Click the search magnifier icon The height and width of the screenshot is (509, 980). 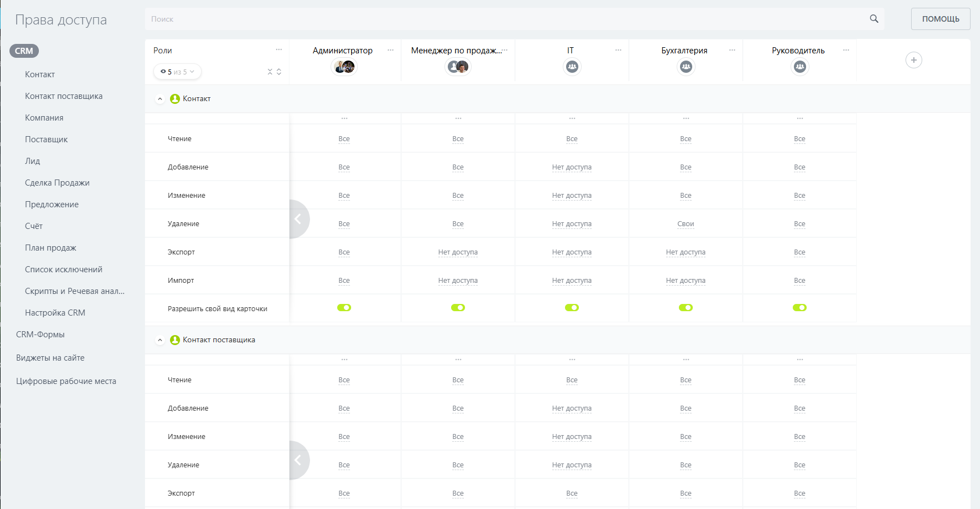click(x=874, y=19)
